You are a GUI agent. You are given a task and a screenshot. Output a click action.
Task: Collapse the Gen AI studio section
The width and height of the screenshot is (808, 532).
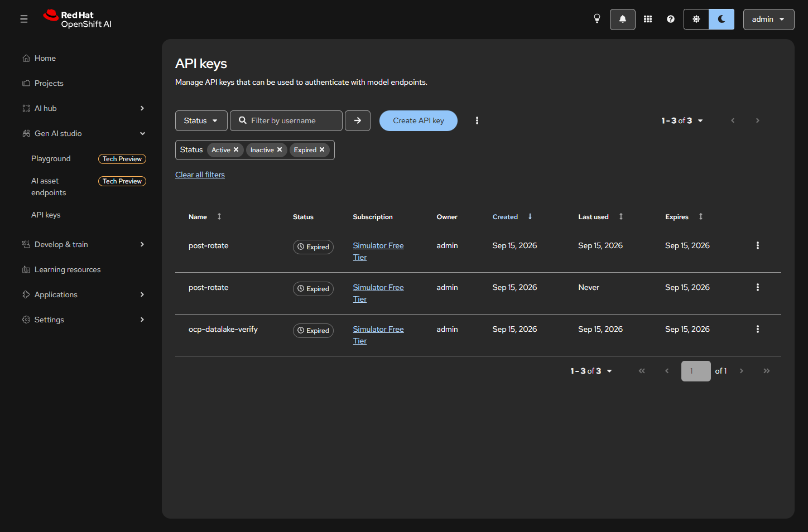pos(83,133)
